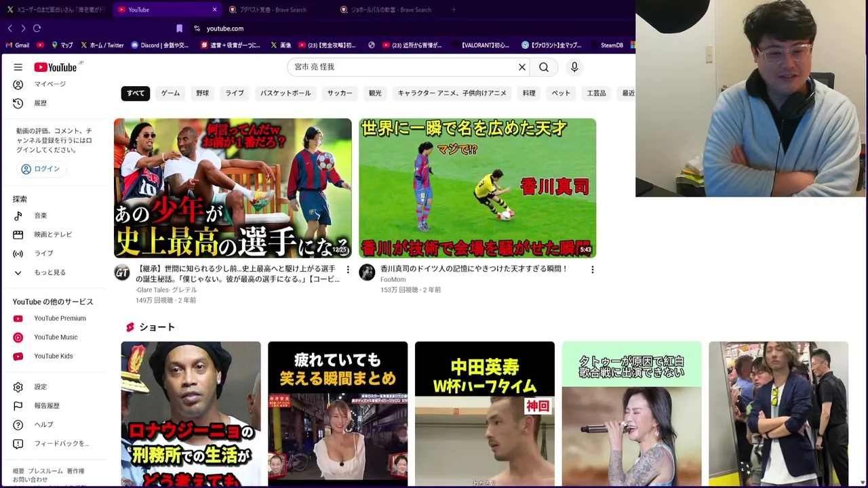868x488 pixels.
Task: Open the タトゥーが原因で紅白 Short
Action: 632,414
